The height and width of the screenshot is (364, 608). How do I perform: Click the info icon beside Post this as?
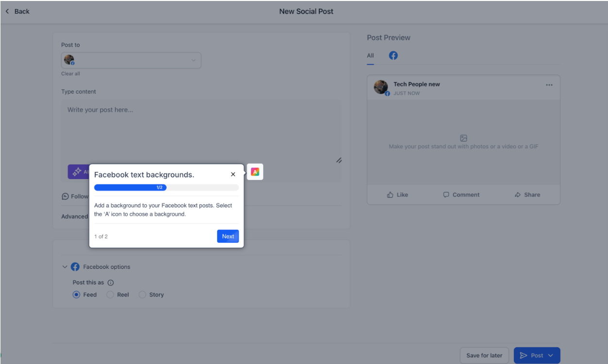pyautogui.click(x=111, y=282)
